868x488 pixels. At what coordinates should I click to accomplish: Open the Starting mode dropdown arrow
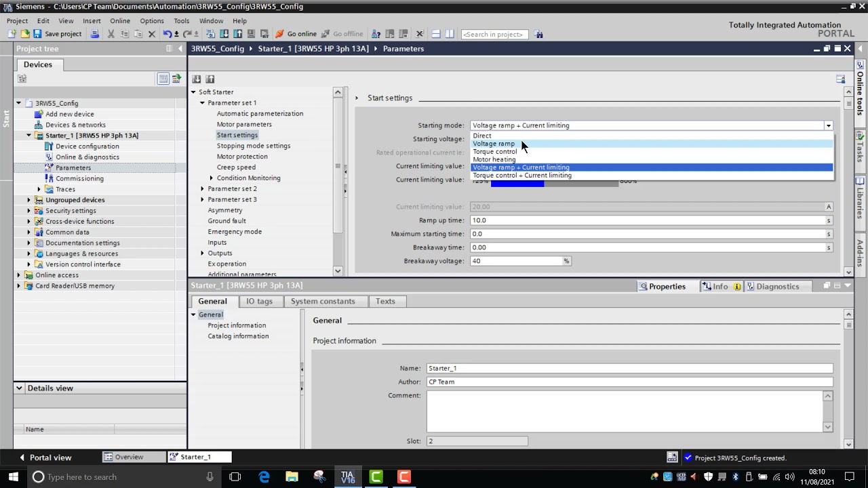pyautogui.click(x=828, y=125)
